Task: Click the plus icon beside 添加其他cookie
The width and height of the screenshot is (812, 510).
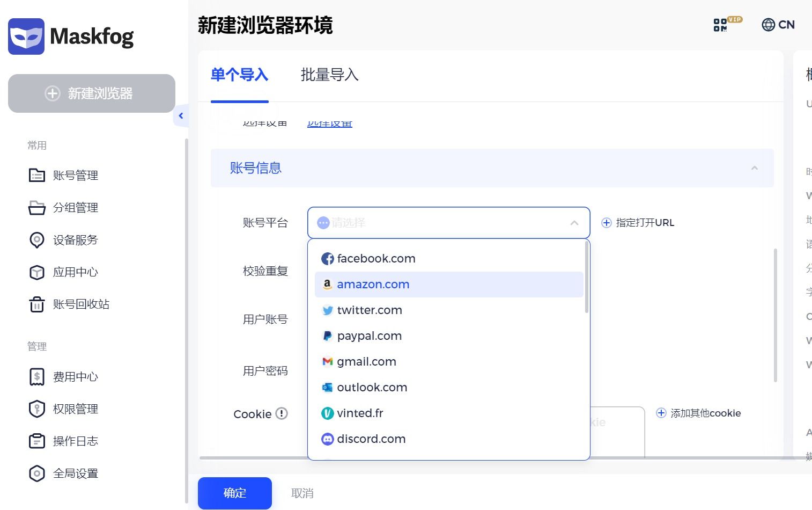Action: pos(661,413)
